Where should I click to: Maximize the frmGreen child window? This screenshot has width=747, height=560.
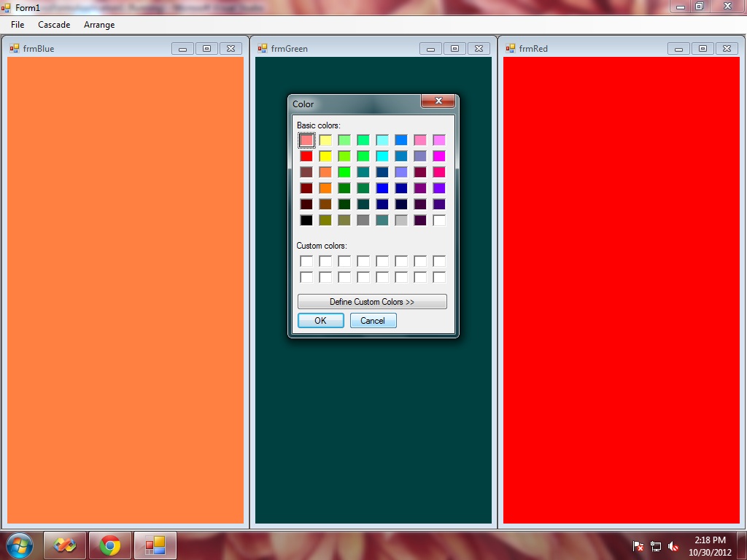pyautogui.click(x=455, y=49)
